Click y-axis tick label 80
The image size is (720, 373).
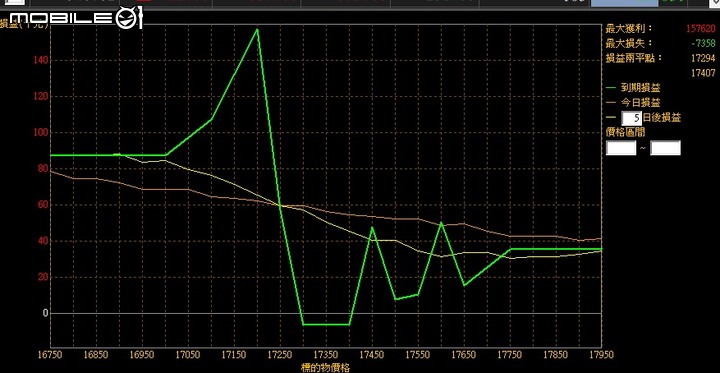tap(43, 169)
